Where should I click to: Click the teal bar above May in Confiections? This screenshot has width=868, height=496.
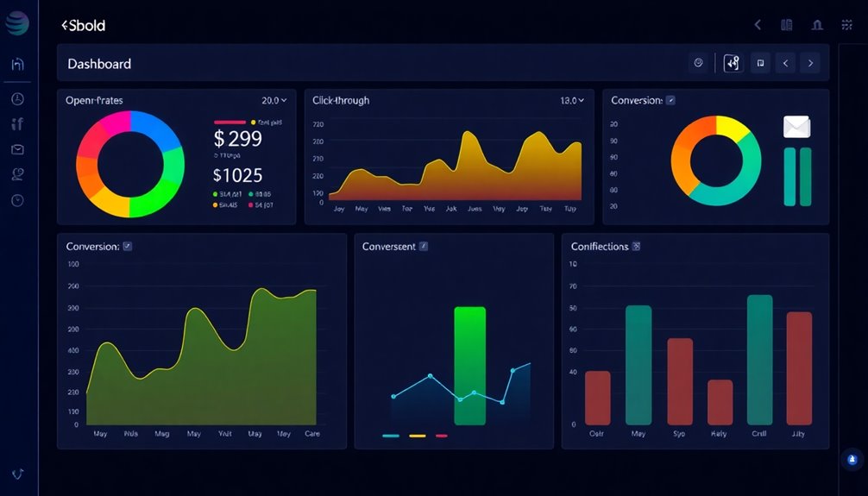click(638, 366)
